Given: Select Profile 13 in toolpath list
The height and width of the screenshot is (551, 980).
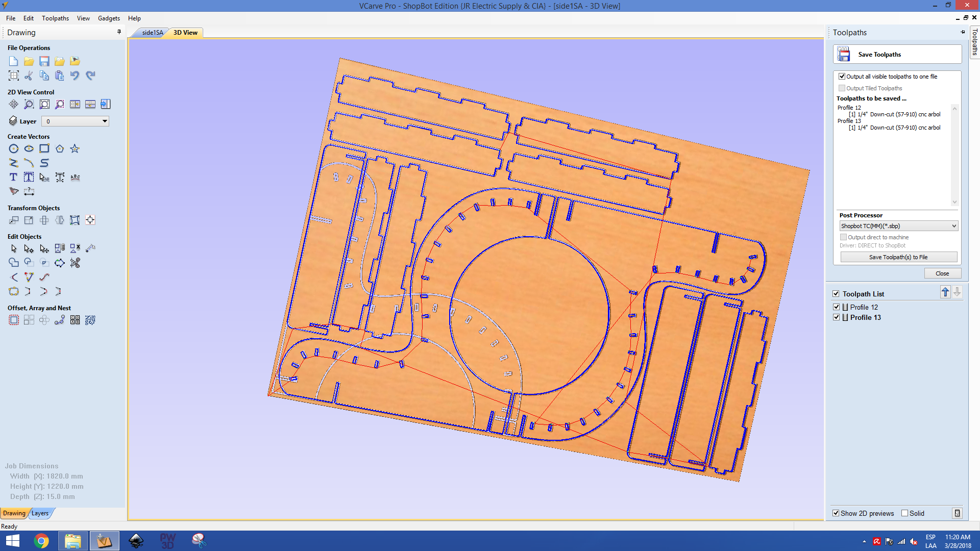Looking at the screenshot, I should [x=866, y=317].
